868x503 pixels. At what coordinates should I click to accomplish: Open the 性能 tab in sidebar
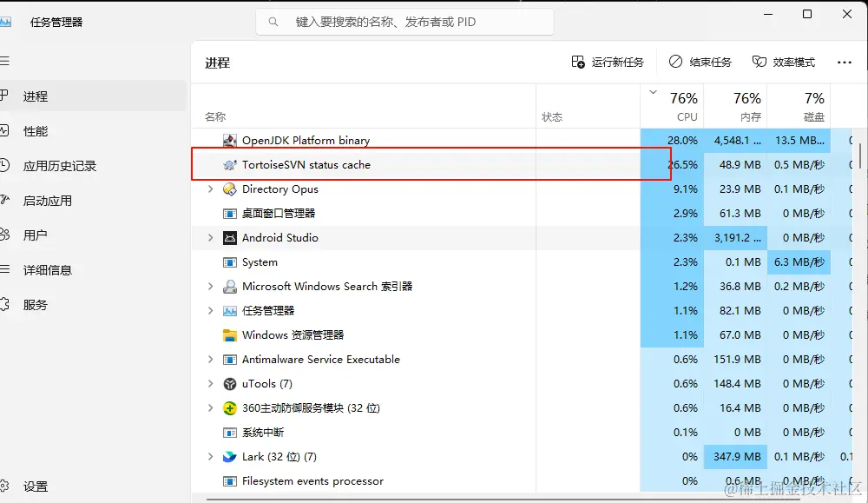pyautogui.click(x=36, y=131)
